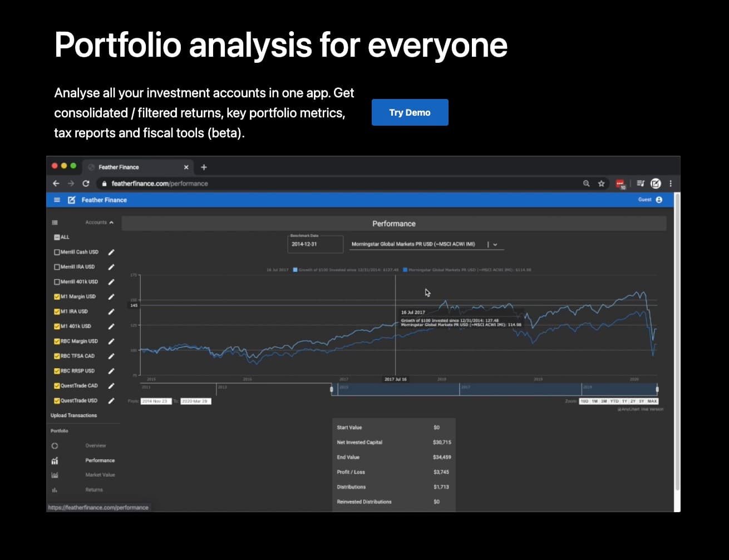Uncheck the M1 Margin USD checkbox
The image size is (729, 560).
tap(57, 297)
